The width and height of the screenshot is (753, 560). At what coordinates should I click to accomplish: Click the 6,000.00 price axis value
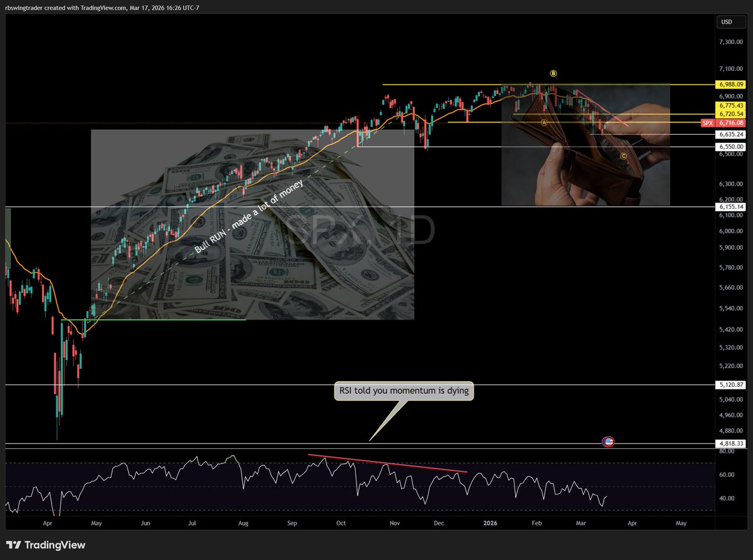click(731, 231)
